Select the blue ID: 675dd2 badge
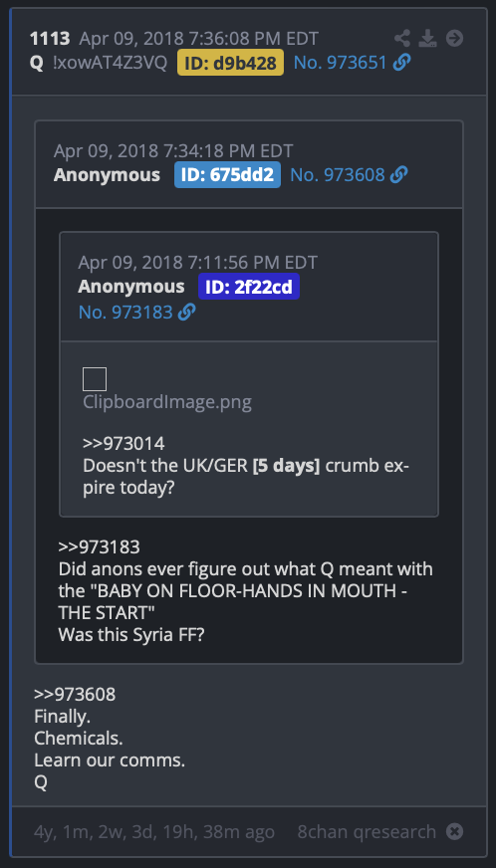The image size is (496, 868). coord(227,175)
